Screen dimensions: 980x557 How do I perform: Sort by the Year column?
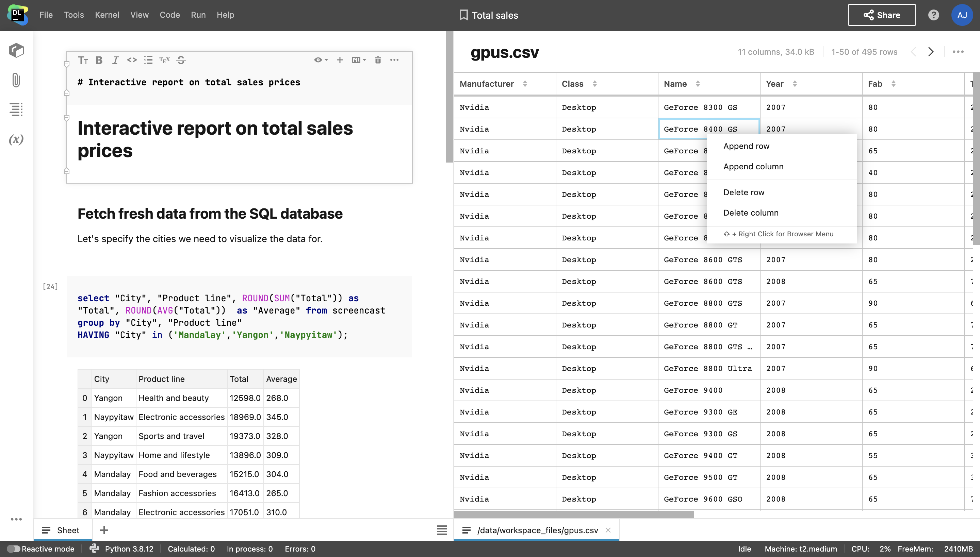pyautogui.click(x=795, y=84)
